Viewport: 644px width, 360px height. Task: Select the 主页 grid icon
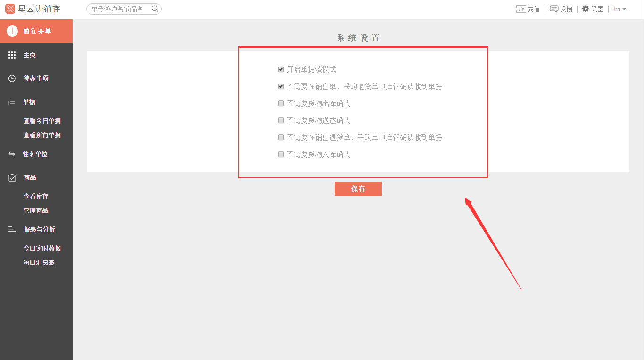(12, 55)
